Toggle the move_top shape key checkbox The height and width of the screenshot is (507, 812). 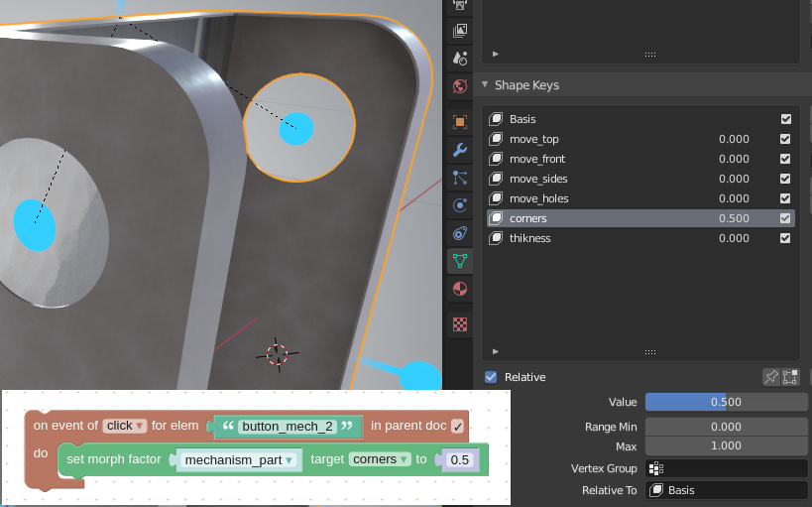785,139
